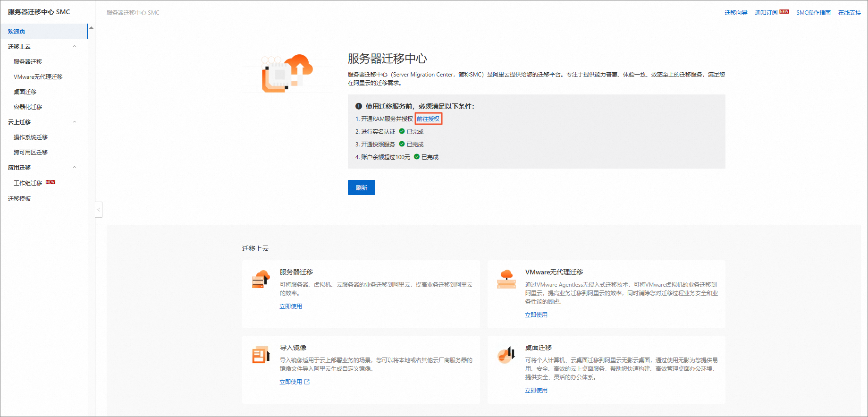Click the 刷新 button
Image resolution: width=868 pixels, height=417 pixels.
coord(362,187)
